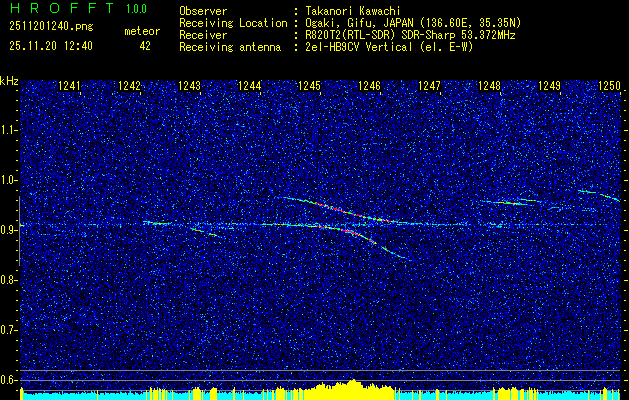This screenshot has width=629, height=400.
Task: Click the meteor label
Action: 142,31
